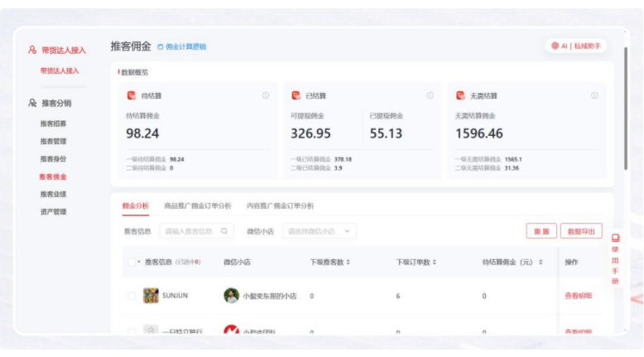
Task: Open 推客业绩 in the sidebar
Action: 53,194
